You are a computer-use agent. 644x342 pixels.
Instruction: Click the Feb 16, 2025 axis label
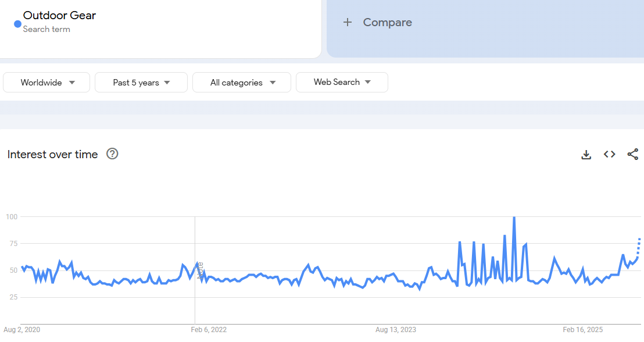tap(583, 330)
